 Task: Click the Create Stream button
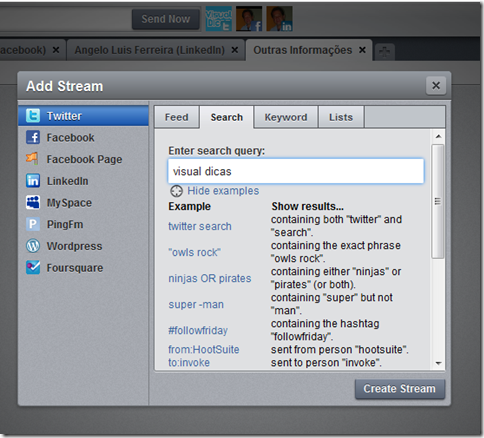[x=400, y=389]
